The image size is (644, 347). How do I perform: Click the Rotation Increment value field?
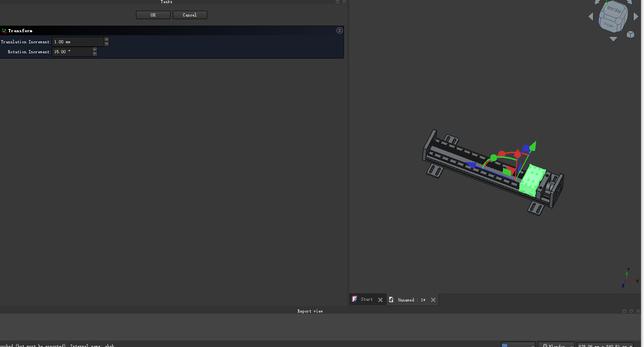click(72, 52)
